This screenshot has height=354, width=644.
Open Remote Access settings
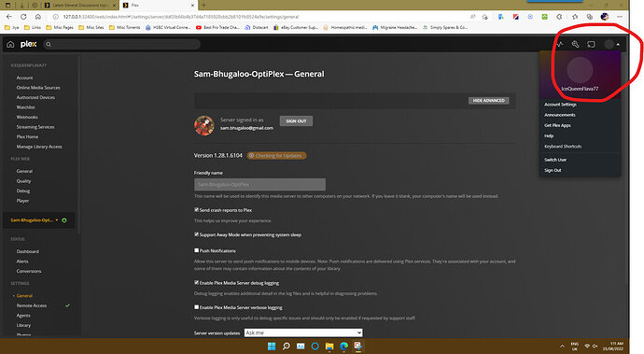[32, 305]
